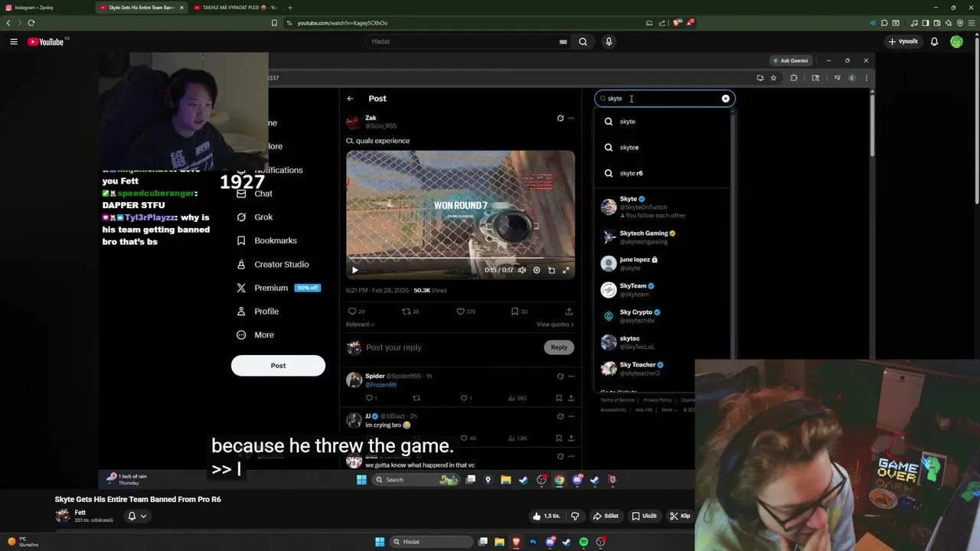Click the tweet video progress bar
Screen dimensions: 980x551
pos(460,259)
